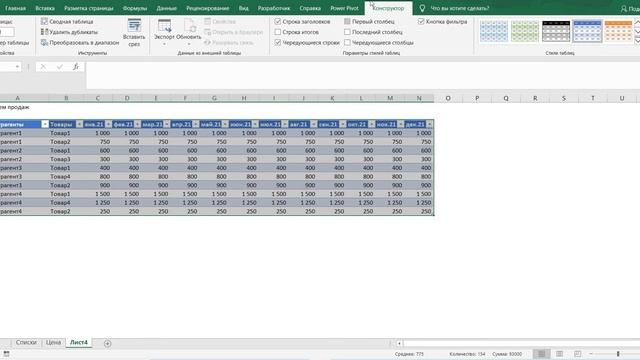
Task: Expand the Экспорт dropdown arrow
Action: tap(164, 44)
